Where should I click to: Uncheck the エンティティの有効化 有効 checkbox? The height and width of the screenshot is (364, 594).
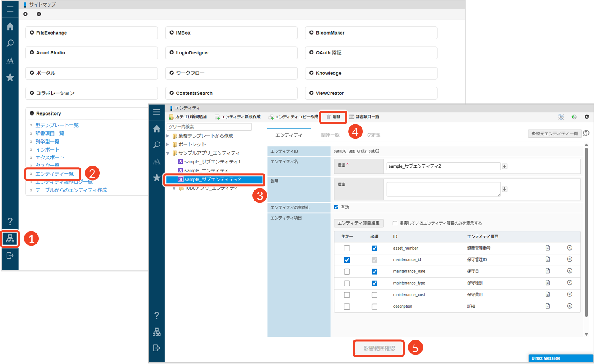336,207
